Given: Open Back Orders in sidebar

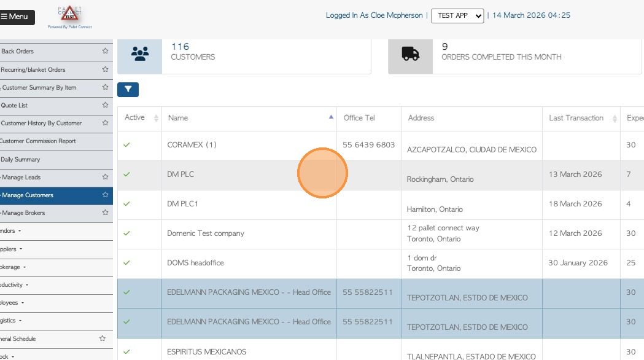Looking at the screenshot, I should (x=17, y=52).
